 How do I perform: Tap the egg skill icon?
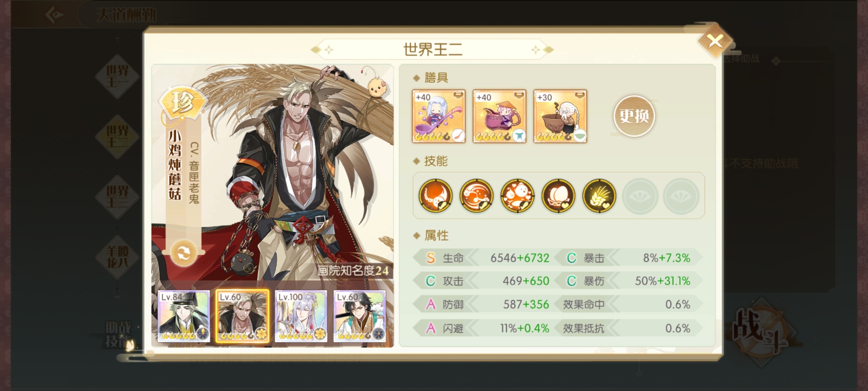pyautogui.click(x=558, y=196)
